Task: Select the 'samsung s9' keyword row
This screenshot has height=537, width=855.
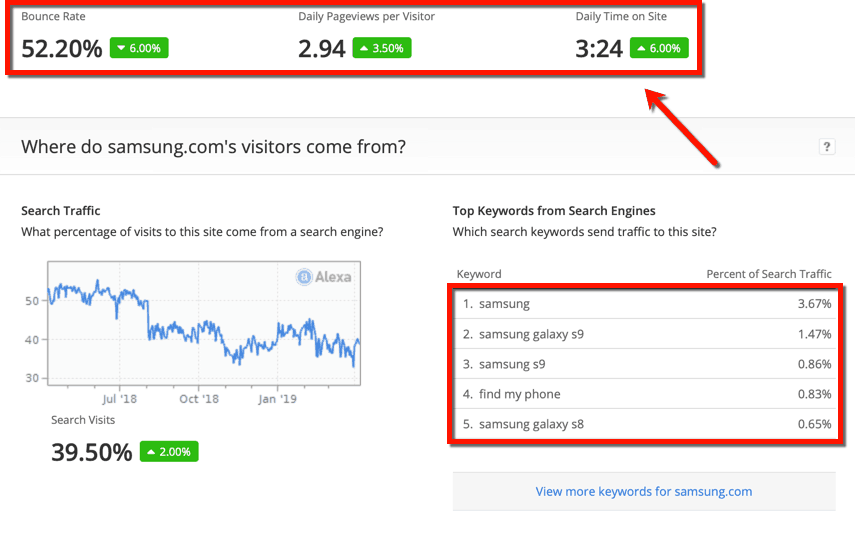Action: click(647, 364)
